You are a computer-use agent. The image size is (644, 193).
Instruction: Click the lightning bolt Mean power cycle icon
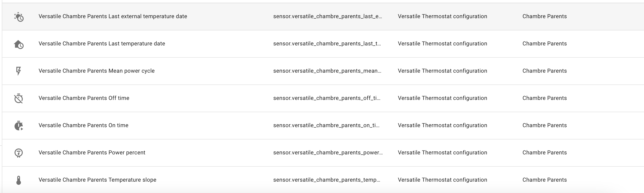(x=18, y=71)
